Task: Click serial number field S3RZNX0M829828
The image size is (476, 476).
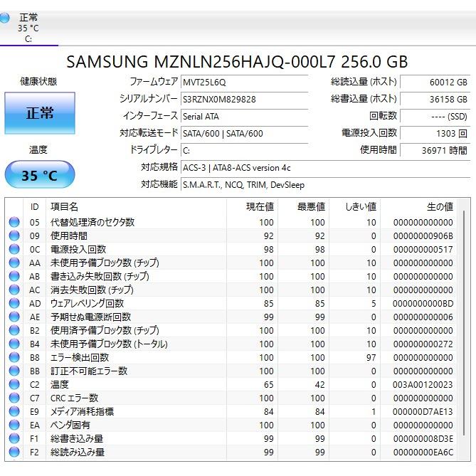Action: [x=244, y=100]
